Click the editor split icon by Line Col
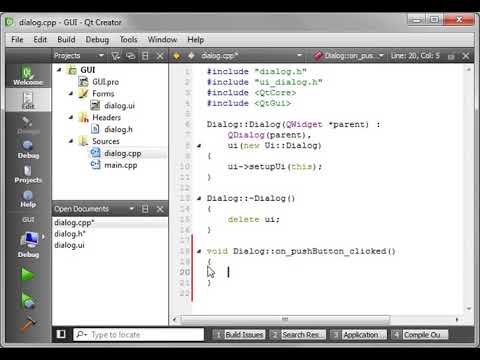Image resolution: width=480 pixels, height=360 pixels. pyautogui.click(x=451, y=56)
